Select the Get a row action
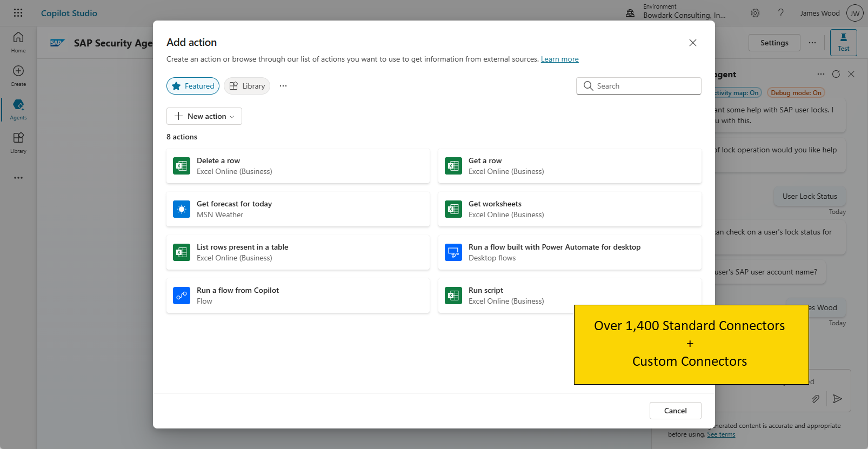The width and height of the screenshot is (868, 449). click(x=570, y=166)
